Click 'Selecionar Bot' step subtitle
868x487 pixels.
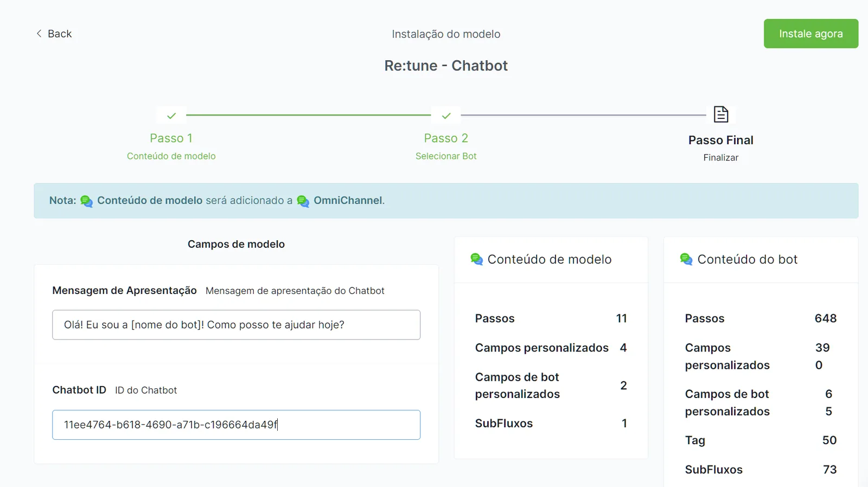point(446,156)
